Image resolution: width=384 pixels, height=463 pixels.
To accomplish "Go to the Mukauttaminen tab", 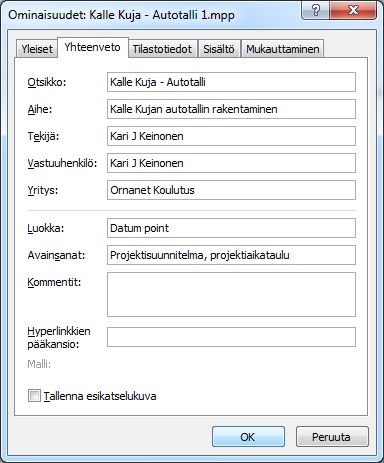I will click(283, 49).
